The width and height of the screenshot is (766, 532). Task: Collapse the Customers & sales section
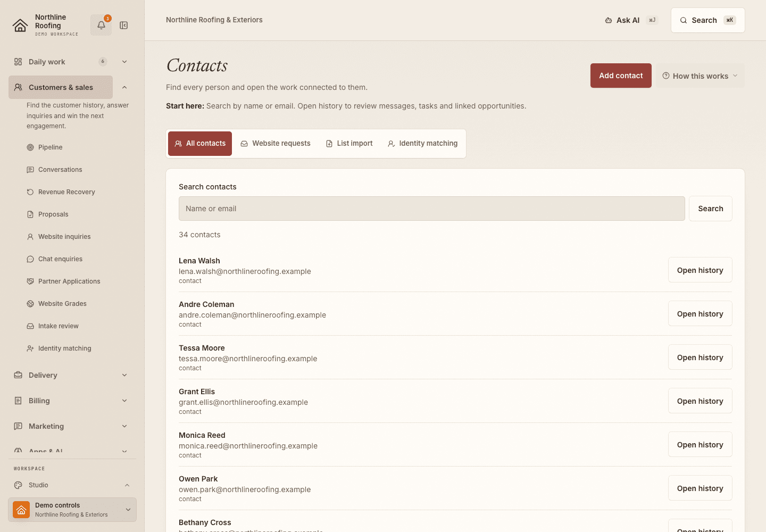(x=124, y=87)
